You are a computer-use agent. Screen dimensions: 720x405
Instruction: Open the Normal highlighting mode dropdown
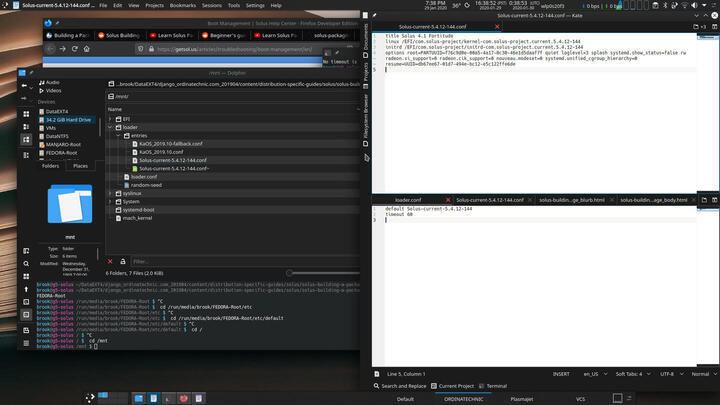[x=704, y=374]
